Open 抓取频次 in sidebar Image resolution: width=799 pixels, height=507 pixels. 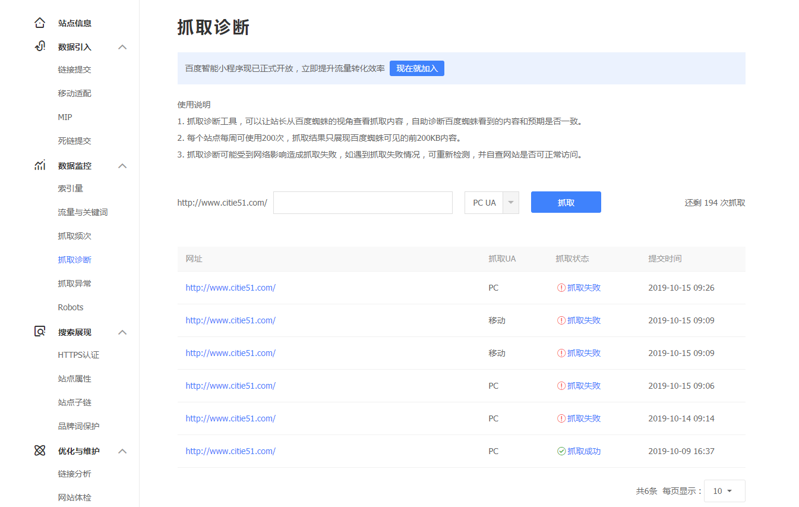point(74,236)
